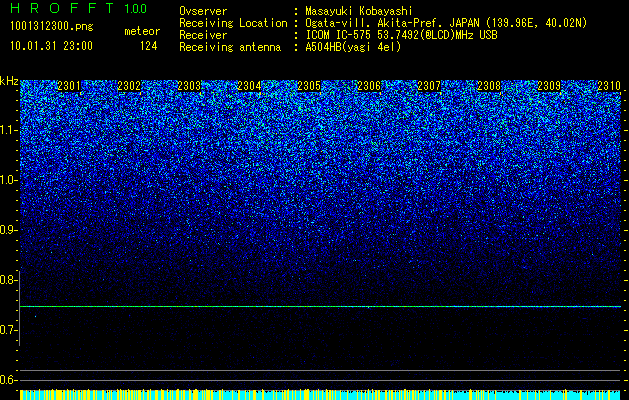Viewport: 629px width, 400px height.
Task: Click the meteor count 124
Action: [x=148, y=46]
